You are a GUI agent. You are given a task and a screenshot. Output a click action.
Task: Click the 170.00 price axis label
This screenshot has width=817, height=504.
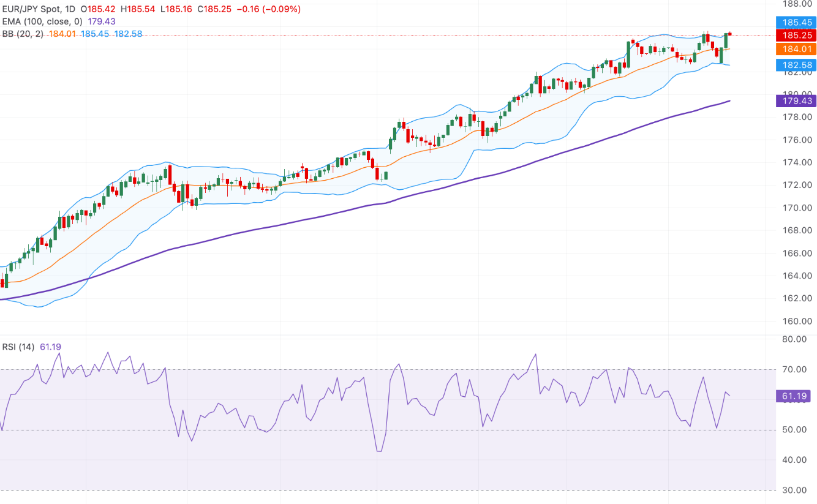[x=795, y=208]
